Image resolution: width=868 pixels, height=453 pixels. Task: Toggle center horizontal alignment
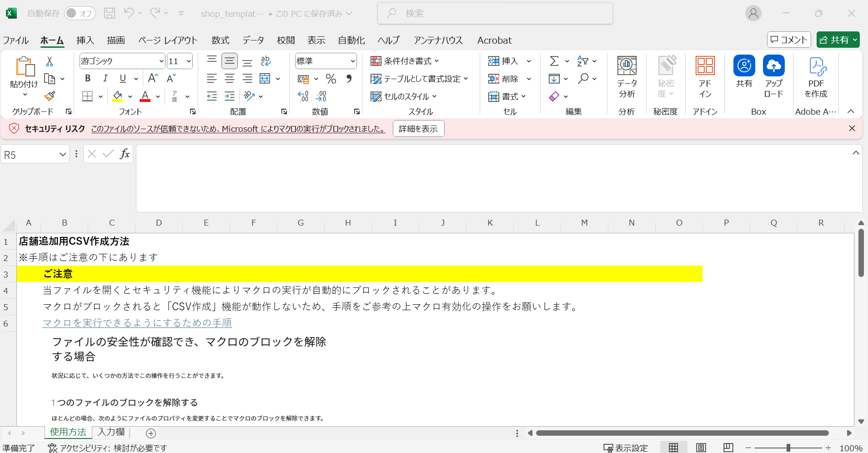click(x=230, y=78)
